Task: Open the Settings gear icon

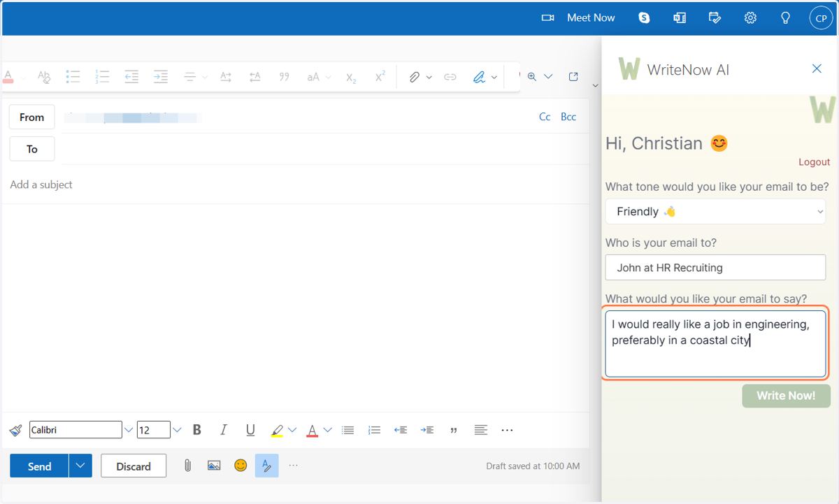Action: click(750, 18)
